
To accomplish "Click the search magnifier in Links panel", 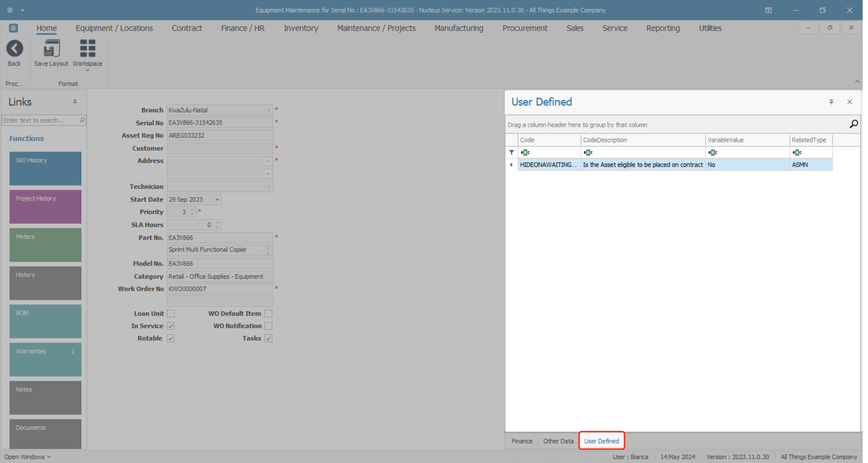I will click(82, 120).
